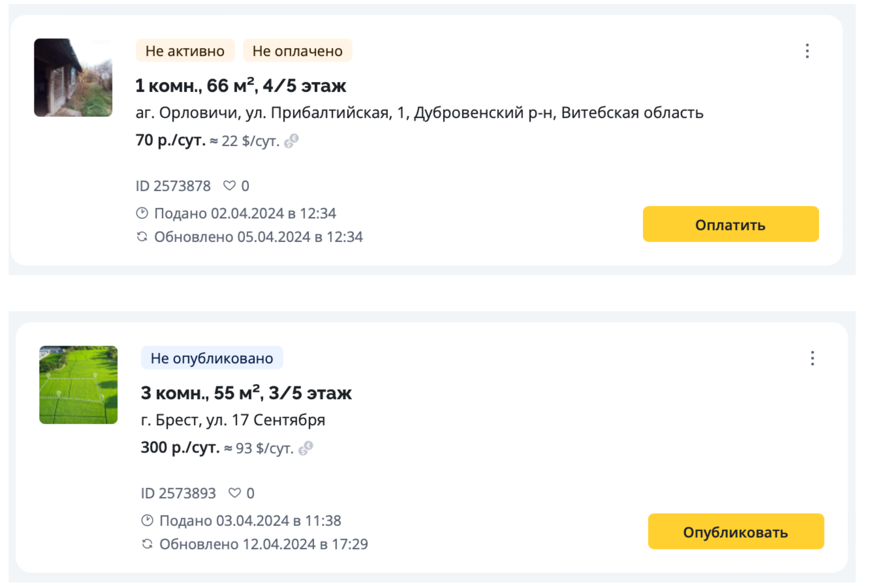Click the Не опубликовано status badge
The width and height of the screenshot is (869, 588).
212,358
